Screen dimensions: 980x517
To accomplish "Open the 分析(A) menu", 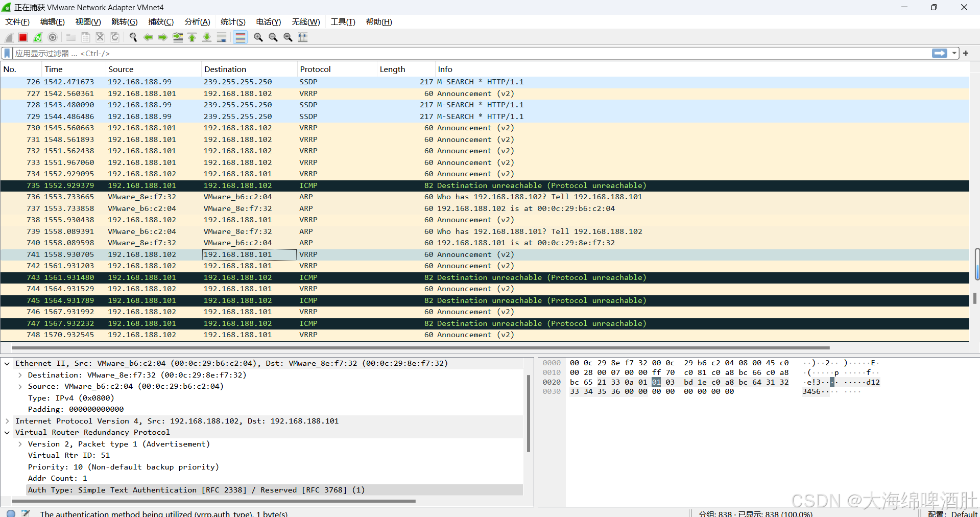I will point(197,22).
